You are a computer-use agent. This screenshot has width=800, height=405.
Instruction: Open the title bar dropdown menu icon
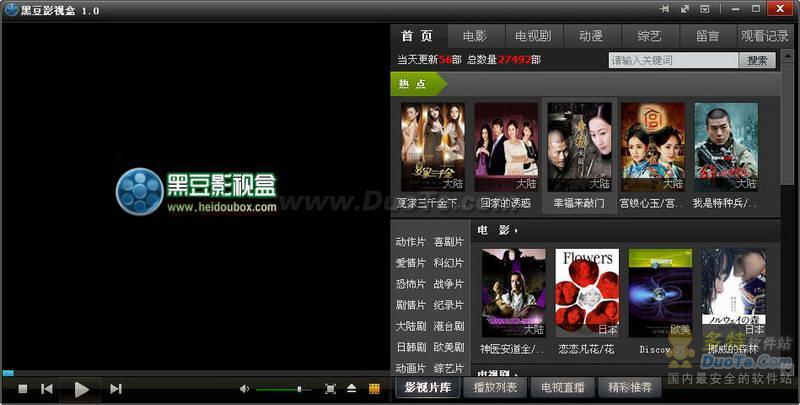[x=706, y=9]
